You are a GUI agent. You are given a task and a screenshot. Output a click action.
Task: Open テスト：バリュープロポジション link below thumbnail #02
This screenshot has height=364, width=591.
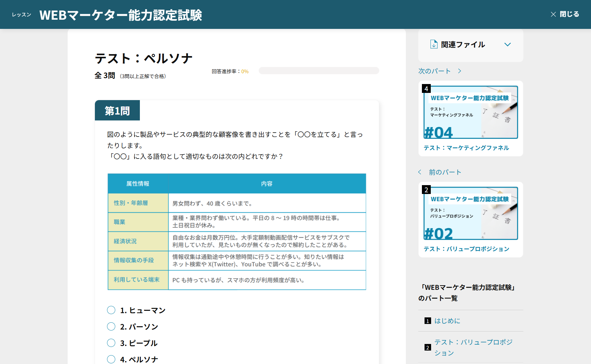click(x=467, y=249)
